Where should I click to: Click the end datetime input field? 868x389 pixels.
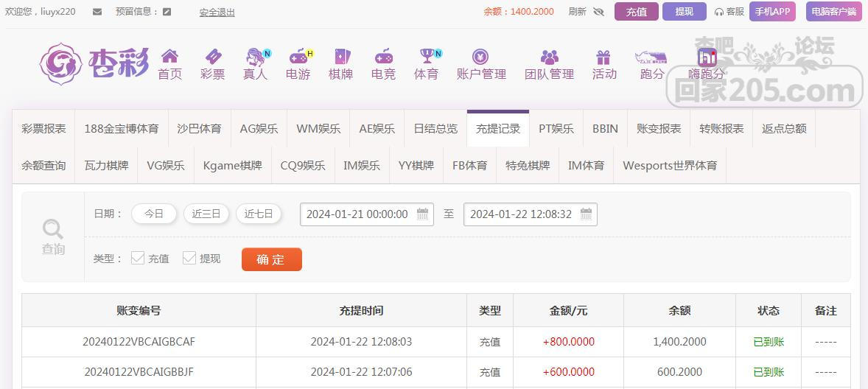[531, 214]
